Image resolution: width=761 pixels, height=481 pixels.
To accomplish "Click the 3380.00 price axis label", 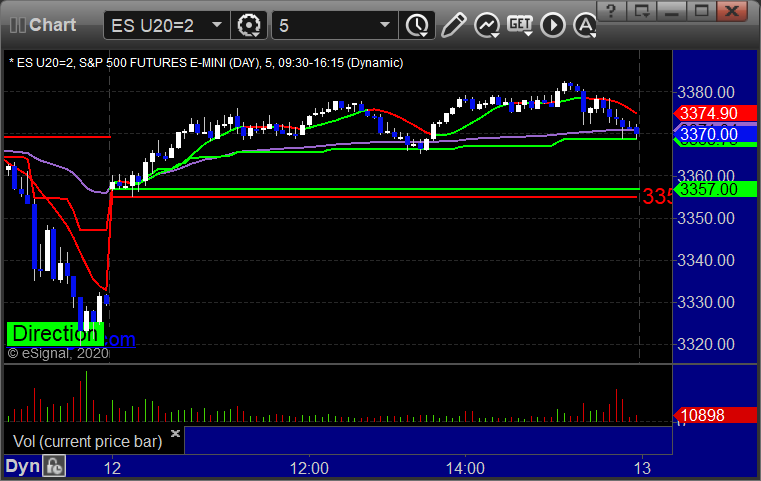I will point(706,92).
